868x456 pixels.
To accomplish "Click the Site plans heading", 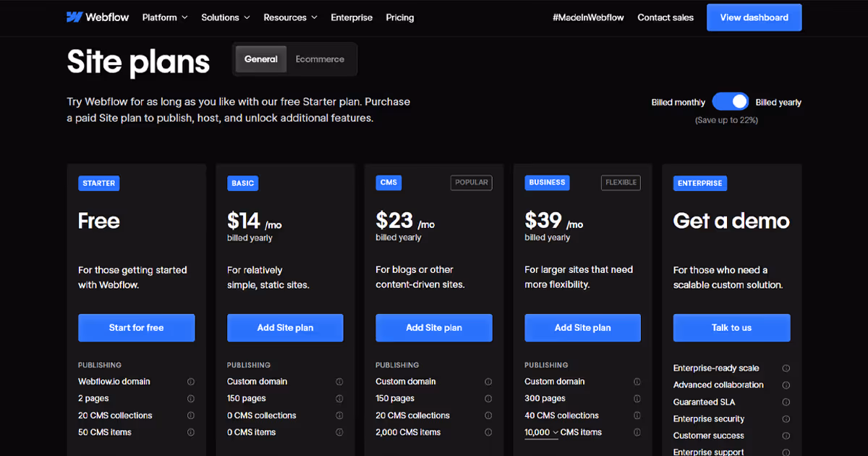I will point(138,62).
